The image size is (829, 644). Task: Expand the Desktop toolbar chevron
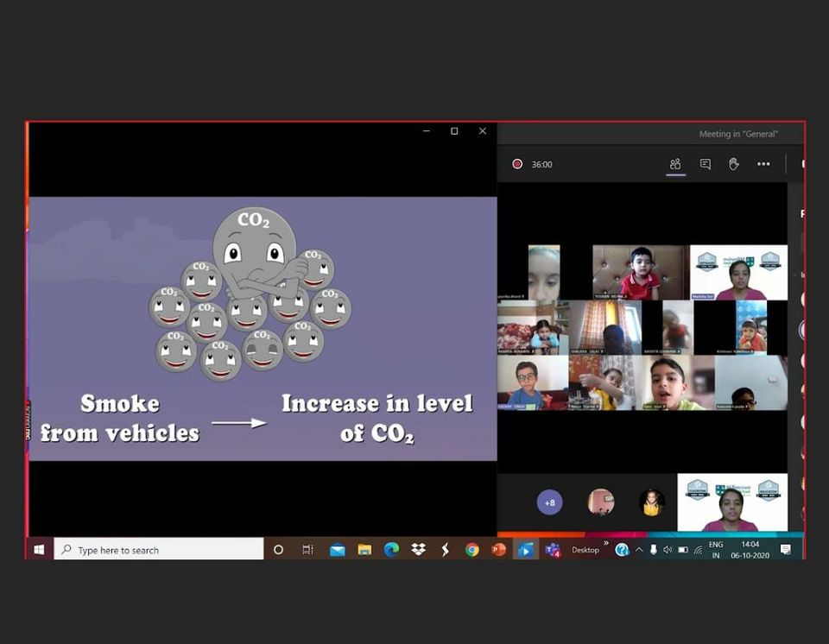[x=606, y=543]
